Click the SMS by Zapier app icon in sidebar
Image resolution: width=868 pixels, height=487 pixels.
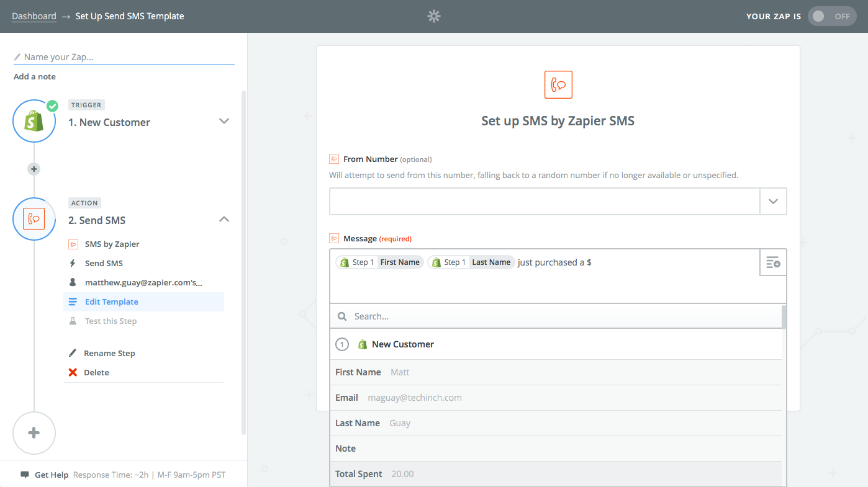[73, 244]
